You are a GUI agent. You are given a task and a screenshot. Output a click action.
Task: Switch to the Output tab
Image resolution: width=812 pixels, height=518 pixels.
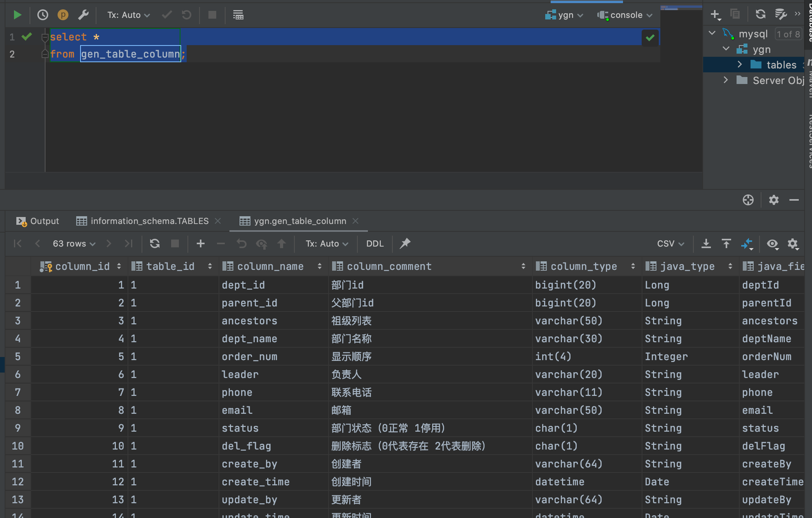(x=38, y=221)
